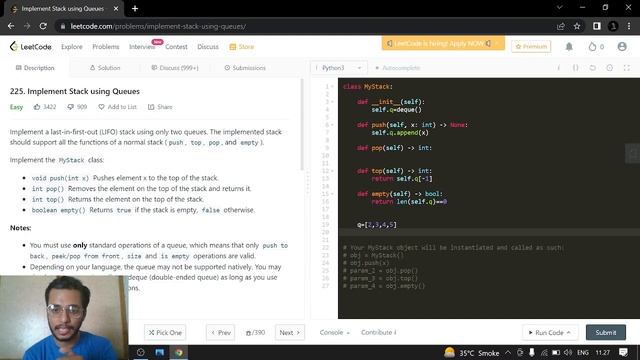Click the address bar URL
The width and height of the screenshot is (640, 360).
(158, 26)
